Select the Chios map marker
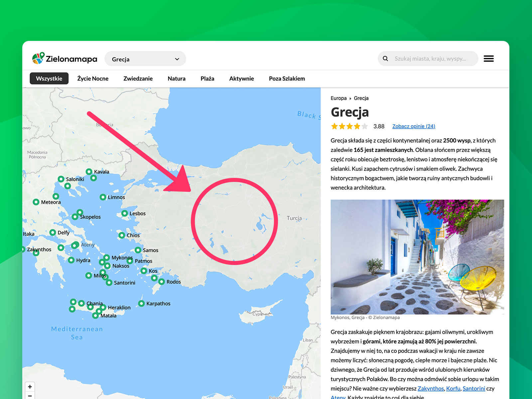Image resolution: width=532 pixels, height=399 pixels. pyautogui.click(x=122, y=235)
